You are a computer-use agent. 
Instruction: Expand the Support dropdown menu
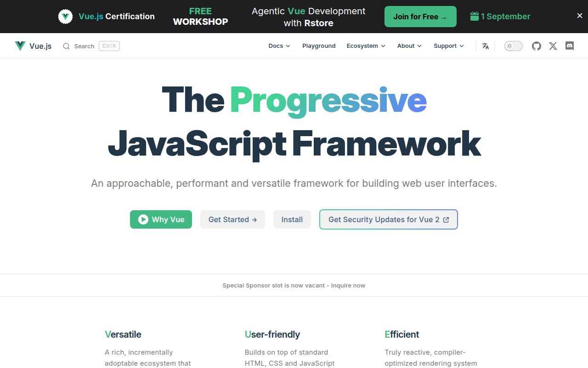(449, 46)
